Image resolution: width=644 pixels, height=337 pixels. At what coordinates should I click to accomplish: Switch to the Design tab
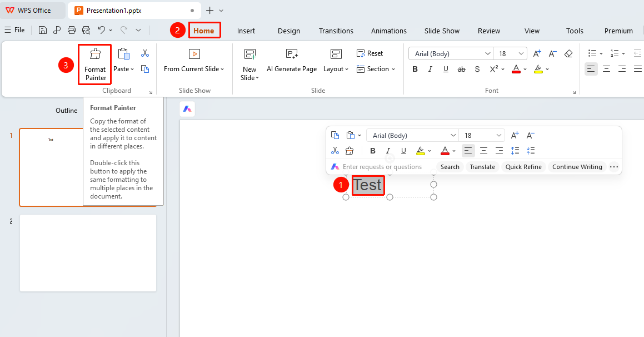pos(289,31)
